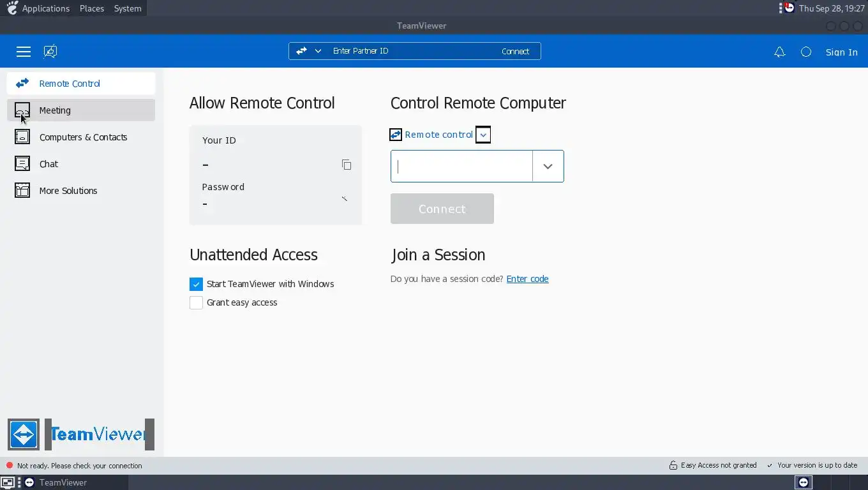Viewport: 868px width, 490px height.
Task: Click the password edit icon
Action: 345,199
